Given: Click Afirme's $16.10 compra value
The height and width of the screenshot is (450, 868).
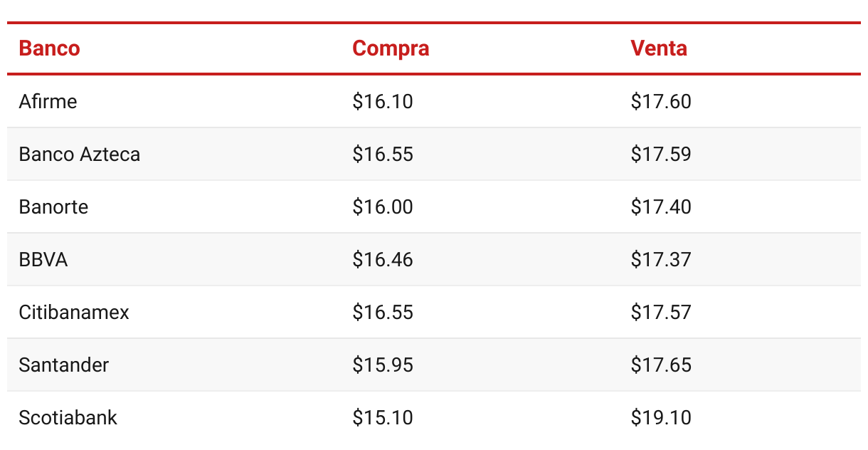Looking at the screenshot, I should coord(383,101).
